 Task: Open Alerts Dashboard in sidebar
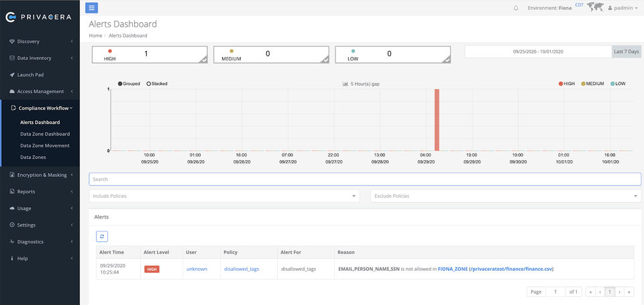click(40, 122)
